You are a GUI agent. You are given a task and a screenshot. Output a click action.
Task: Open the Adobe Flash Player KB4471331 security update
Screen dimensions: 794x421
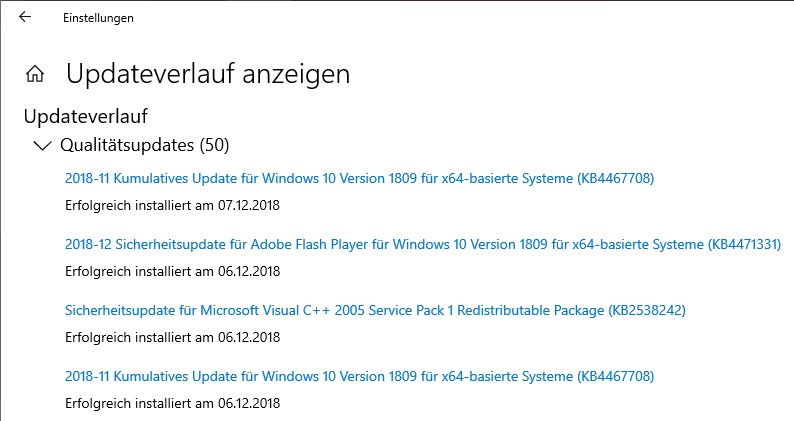coord(423,244)
